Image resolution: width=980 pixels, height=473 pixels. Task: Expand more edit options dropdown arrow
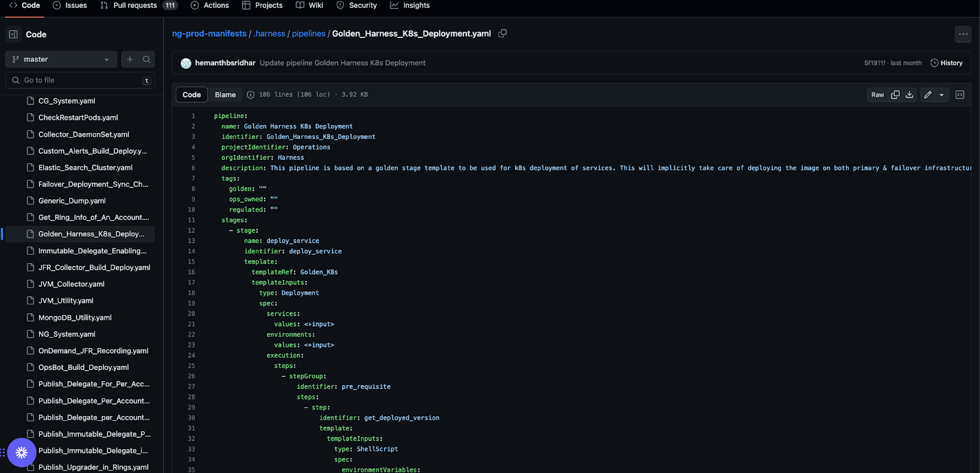942,95
